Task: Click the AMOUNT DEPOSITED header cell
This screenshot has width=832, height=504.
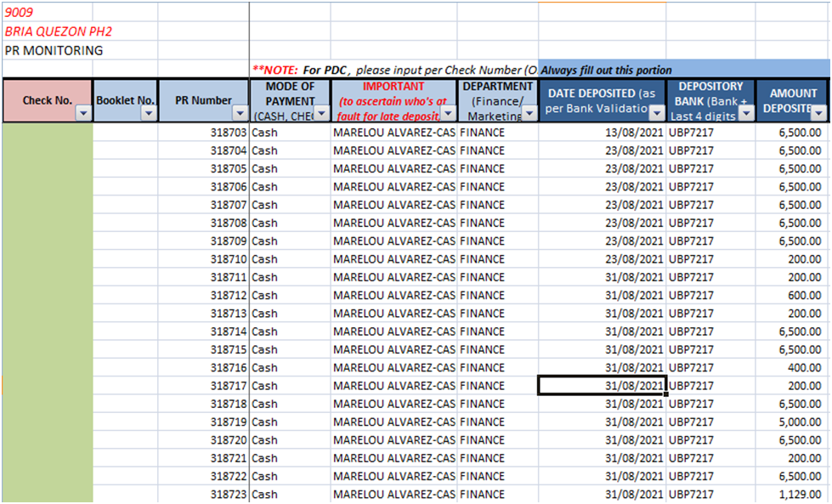Action: coord(792,101)
